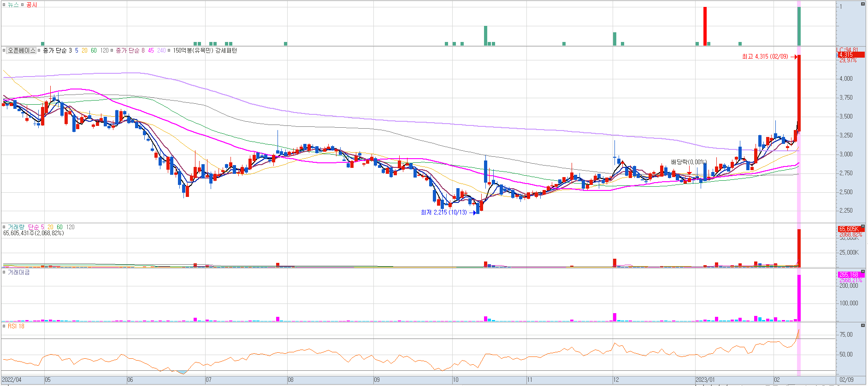Click the 거래대금 indicator title
The image size is (868, 386).
(x=18, y=272)
